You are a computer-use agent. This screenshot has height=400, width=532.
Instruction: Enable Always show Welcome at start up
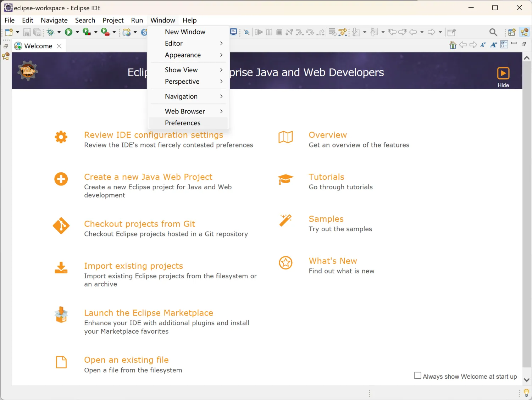click(x=418, y=376)
